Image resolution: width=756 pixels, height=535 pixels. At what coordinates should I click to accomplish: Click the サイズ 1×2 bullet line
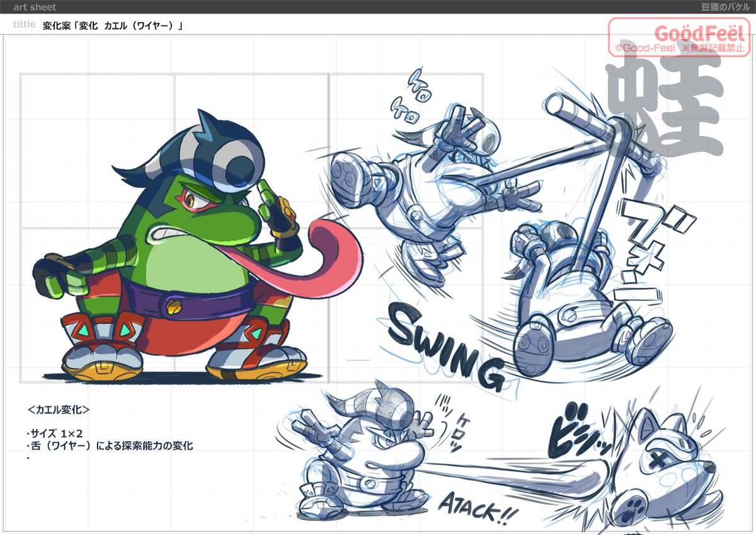tap(55, 433)
